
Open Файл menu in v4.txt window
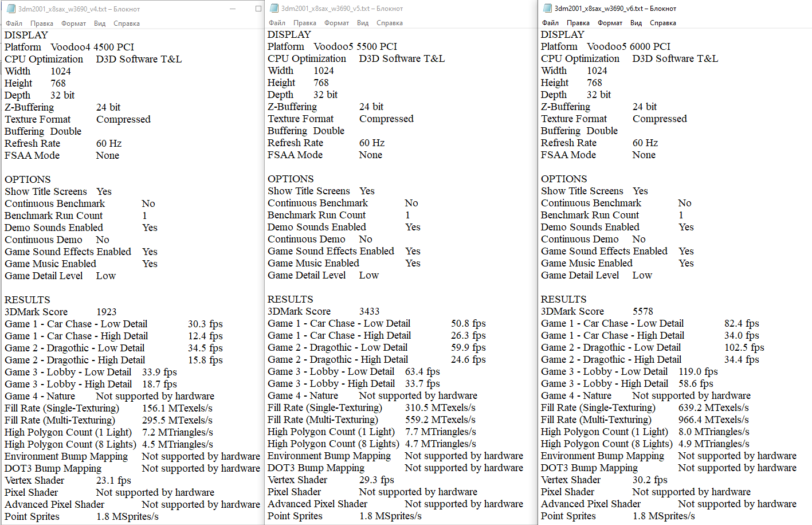point(14,23)
